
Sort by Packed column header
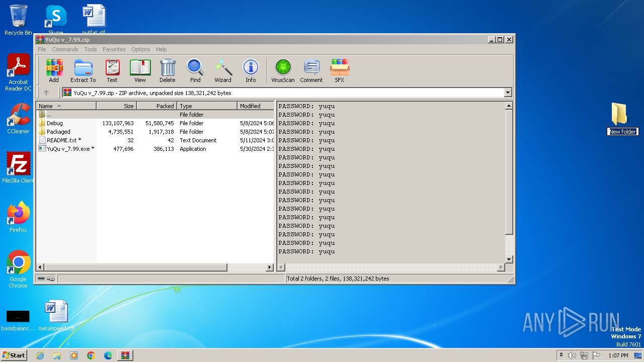pyautogui.click(x=156, y=106)
